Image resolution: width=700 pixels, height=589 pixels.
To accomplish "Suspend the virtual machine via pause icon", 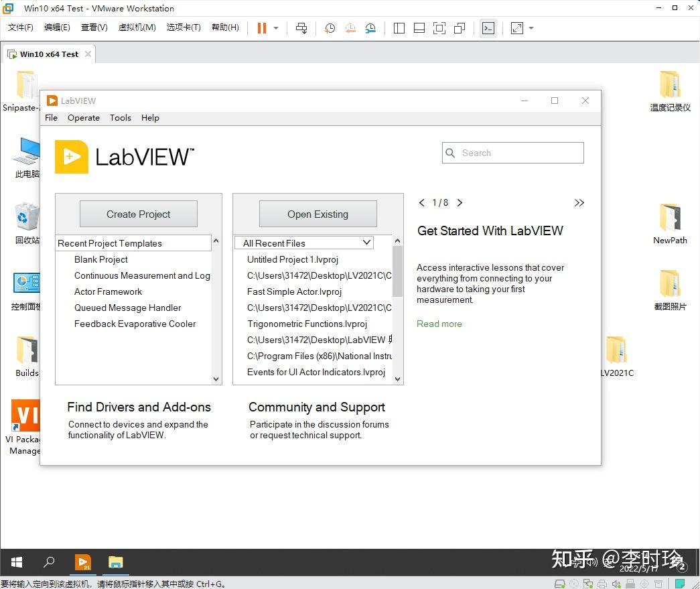I will 260,27.
